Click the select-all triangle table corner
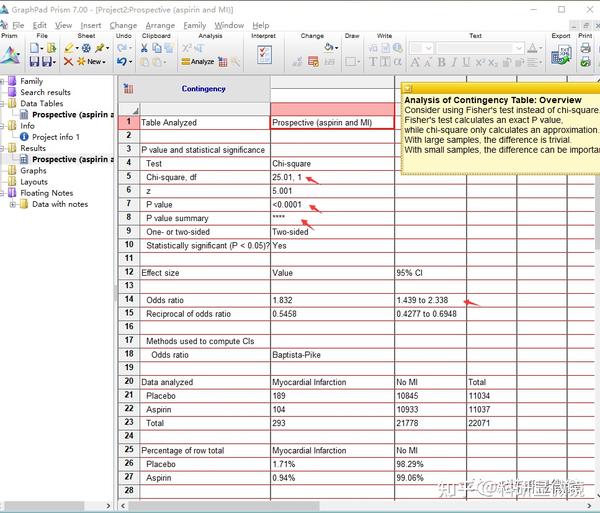 (x=135, y=110)
